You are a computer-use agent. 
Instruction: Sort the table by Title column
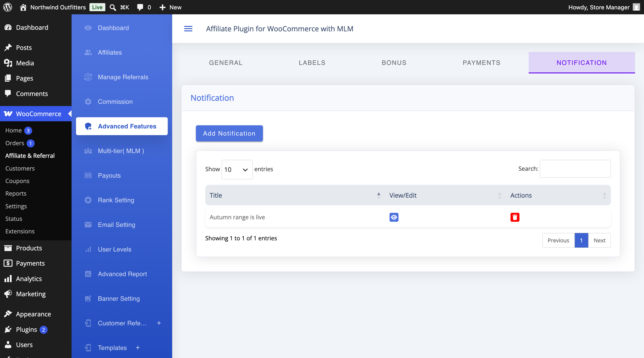click(295, 195)
